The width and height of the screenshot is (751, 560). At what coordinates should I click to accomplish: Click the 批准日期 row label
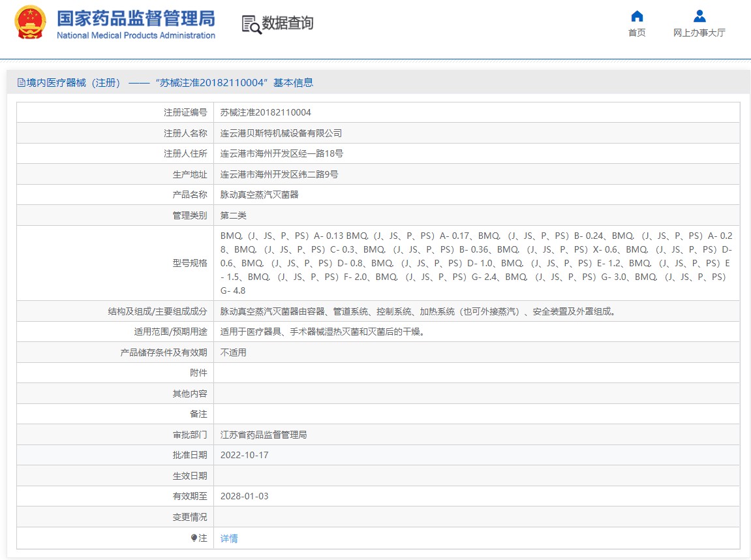[x=190, y=455]
